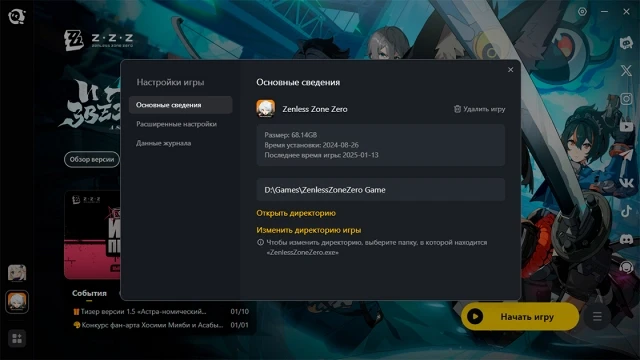Click the Начать игру button
The height and width of the screenshot is (360, 640).
[520, 316]
